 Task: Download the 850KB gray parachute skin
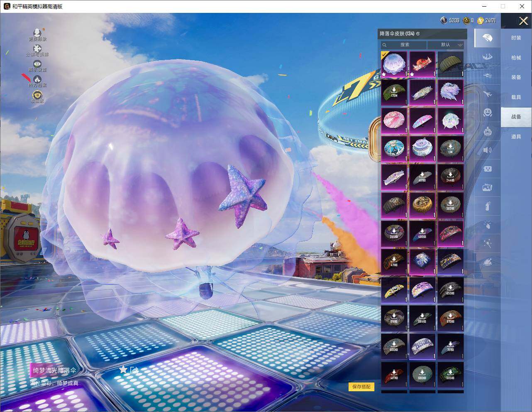[451, 290]
